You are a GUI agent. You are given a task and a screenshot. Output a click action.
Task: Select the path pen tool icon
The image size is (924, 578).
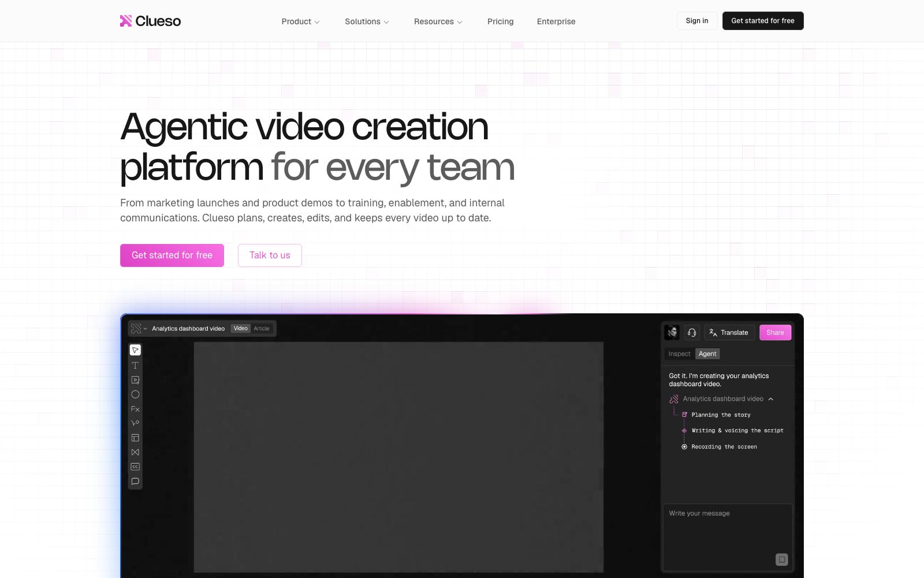click(x=135, y=423)
